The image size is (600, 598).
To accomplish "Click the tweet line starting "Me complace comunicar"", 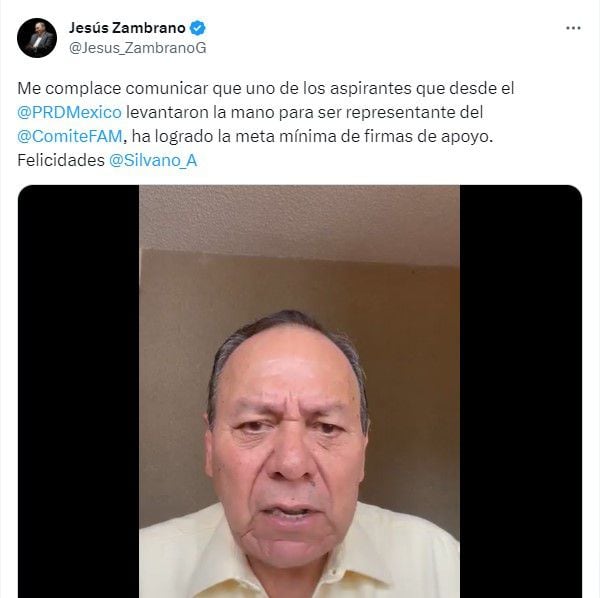I will point(266,89).
